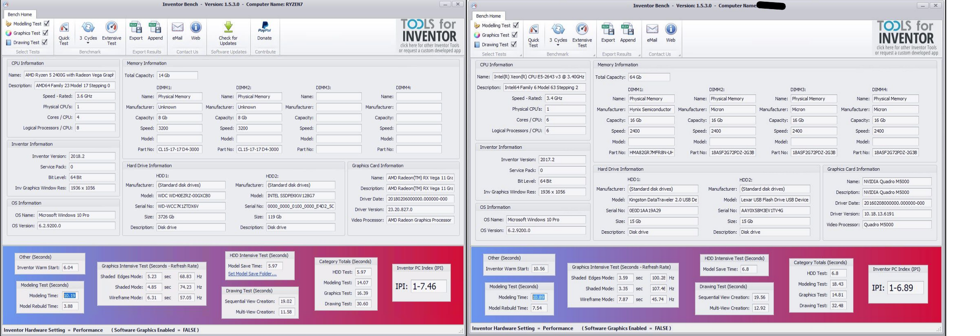Image resolution: width=980 pixels, height=336 pixels.
Task: Select Bench Home tab in left window
Action: [20, 14]
